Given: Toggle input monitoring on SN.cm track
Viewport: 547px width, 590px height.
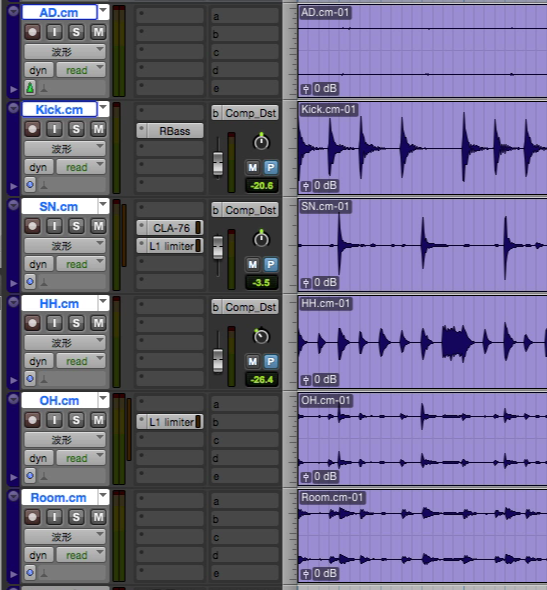Looking at the screenshot, I should point(55,226).
